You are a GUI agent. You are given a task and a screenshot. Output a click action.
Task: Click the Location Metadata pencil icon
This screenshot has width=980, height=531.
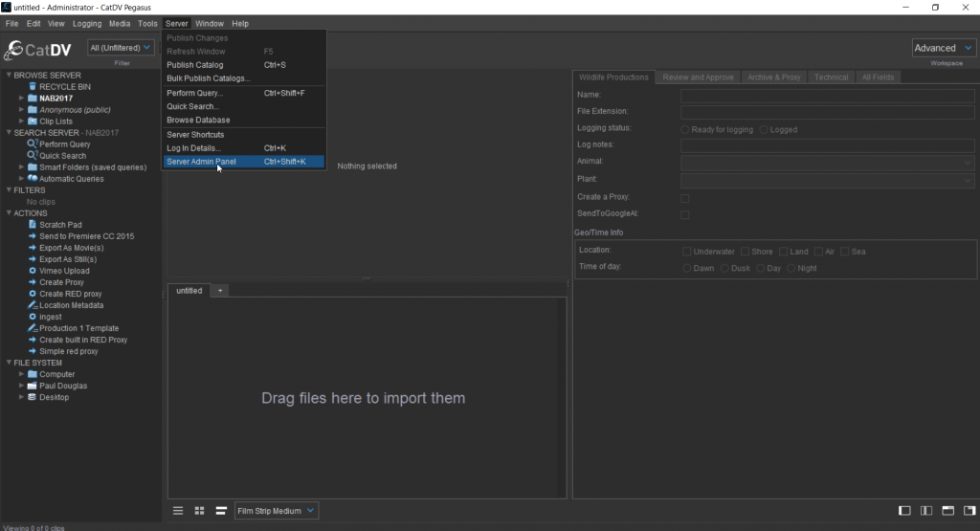33,305
